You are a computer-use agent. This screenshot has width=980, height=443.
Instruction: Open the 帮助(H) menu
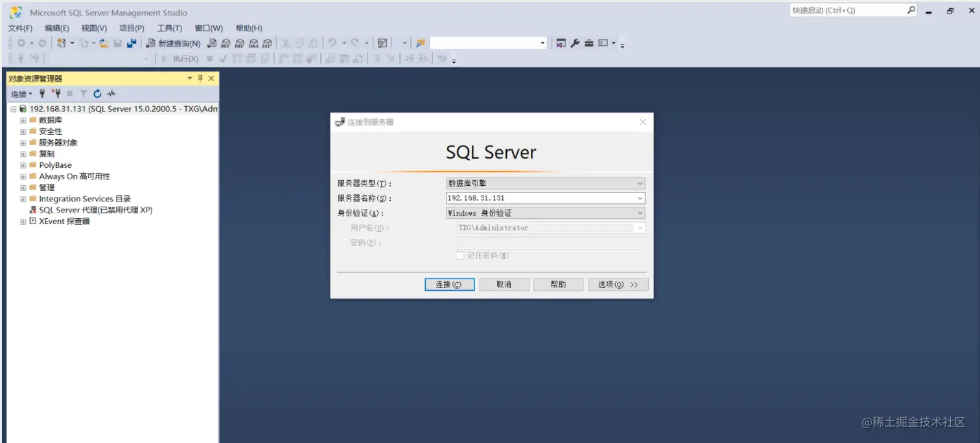(249, 28)
